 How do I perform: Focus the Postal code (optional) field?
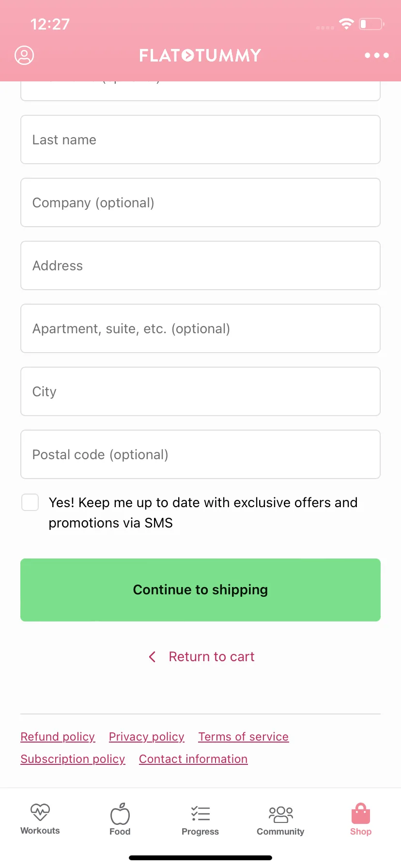point(200,454)
